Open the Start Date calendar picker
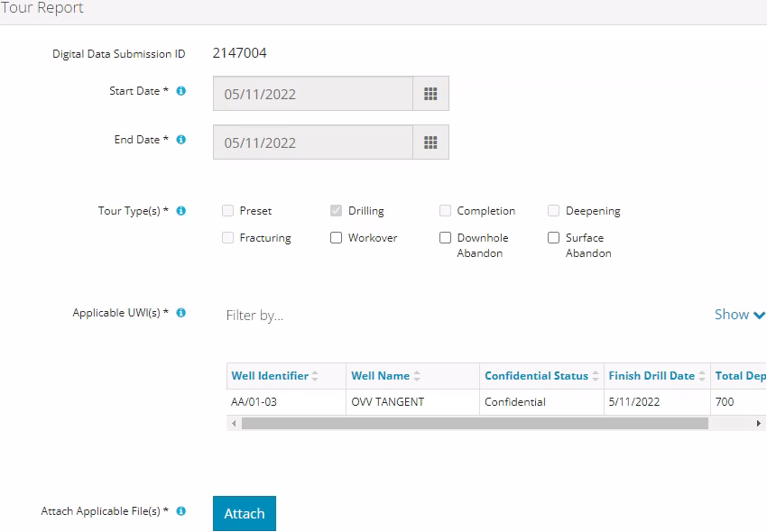This screenshot has width=767, height=532. [430, 94]
